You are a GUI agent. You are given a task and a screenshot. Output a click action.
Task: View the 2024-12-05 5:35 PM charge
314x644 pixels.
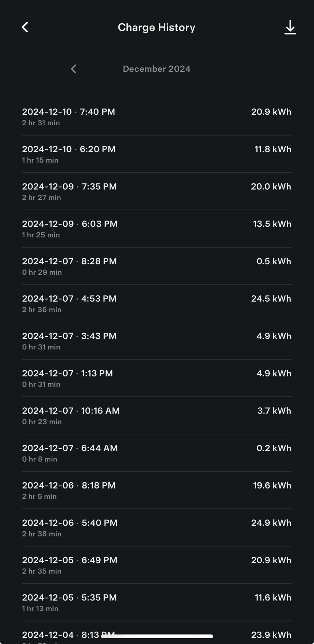[157, 602]
